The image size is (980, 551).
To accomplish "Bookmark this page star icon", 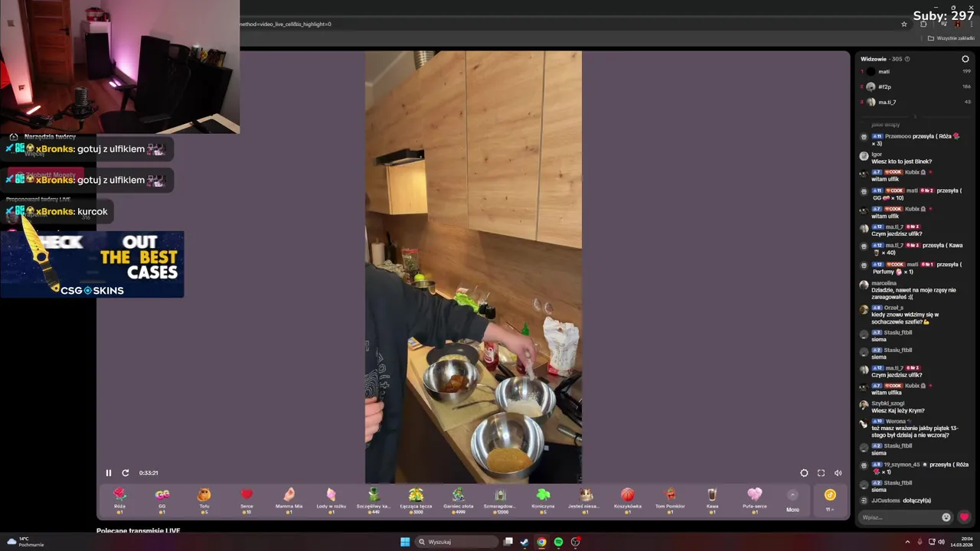I will click(904, 24).
